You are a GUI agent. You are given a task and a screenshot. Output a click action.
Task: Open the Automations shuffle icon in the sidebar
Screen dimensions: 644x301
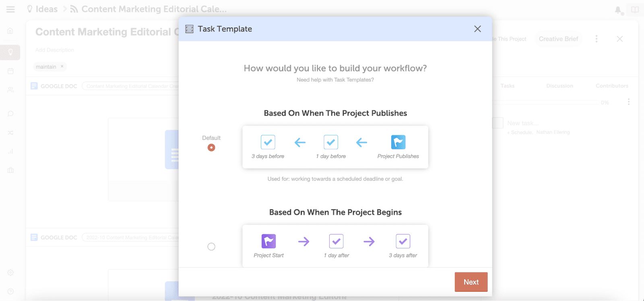10,132
